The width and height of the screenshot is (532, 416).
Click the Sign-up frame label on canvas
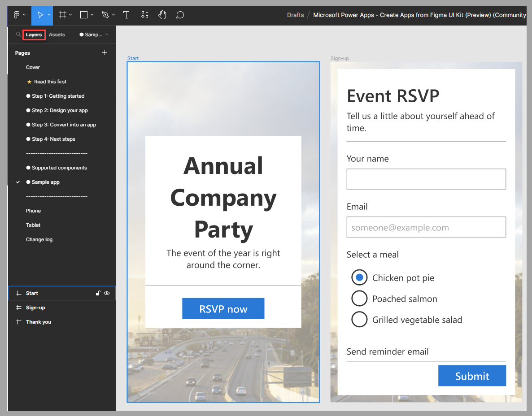tap(340, 58)
